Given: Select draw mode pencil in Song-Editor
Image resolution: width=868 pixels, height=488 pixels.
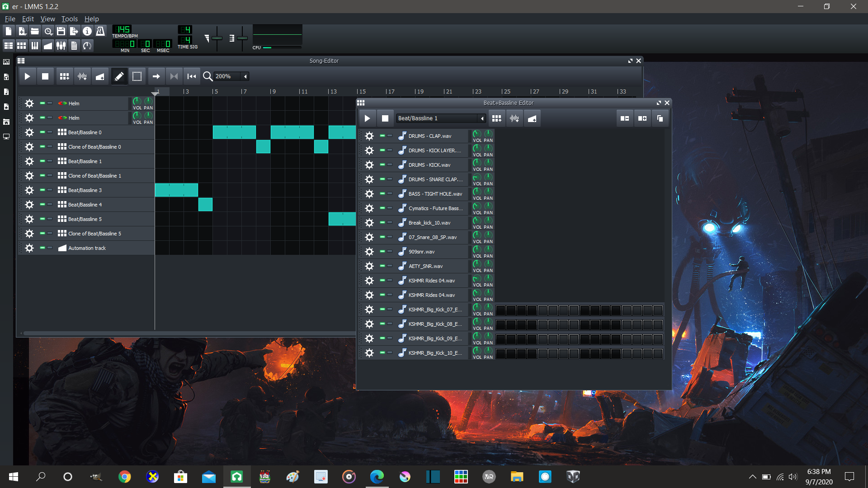Looking at the screenshot, I should point(119,76).
